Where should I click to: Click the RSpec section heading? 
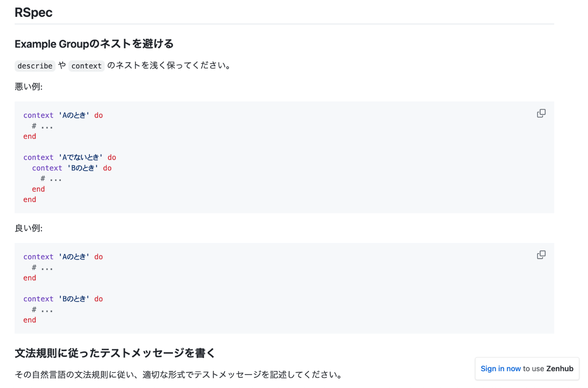pos(33,12)
